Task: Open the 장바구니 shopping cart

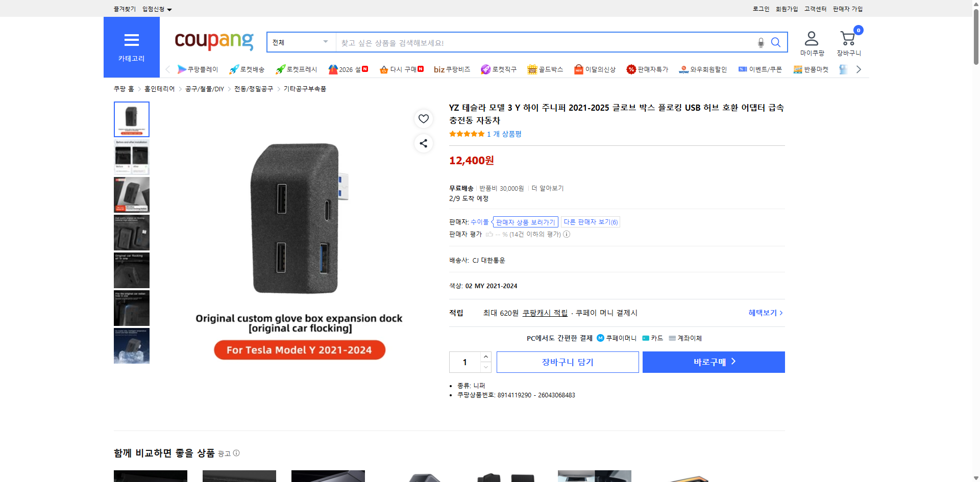Action: 848,37
